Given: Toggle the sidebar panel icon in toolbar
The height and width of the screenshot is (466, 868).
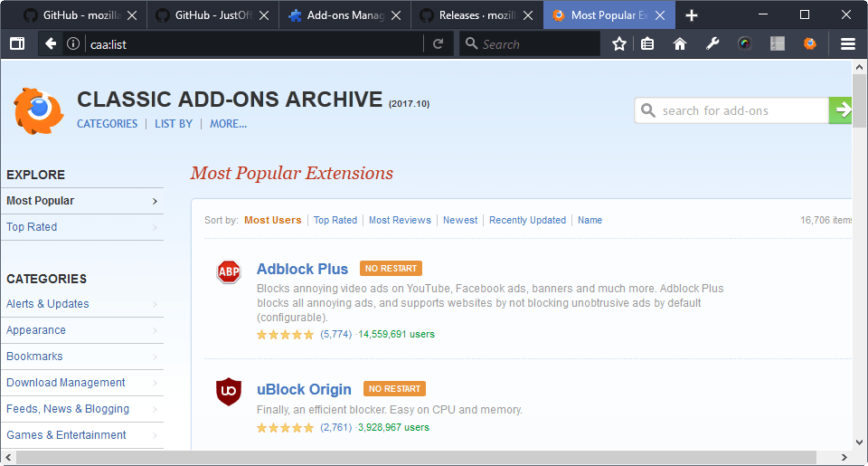Looking at the screenshot, I should (17, 43).
